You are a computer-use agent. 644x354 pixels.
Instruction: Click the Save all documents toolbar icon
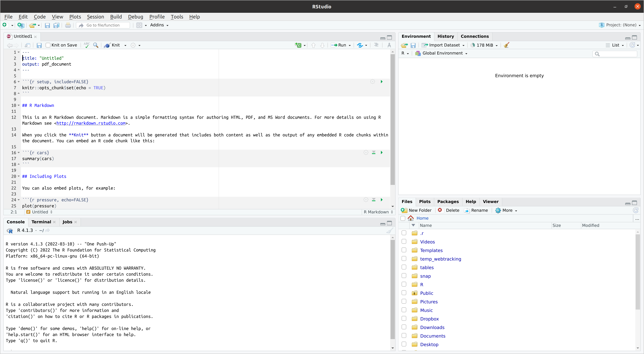coord(56,25)
